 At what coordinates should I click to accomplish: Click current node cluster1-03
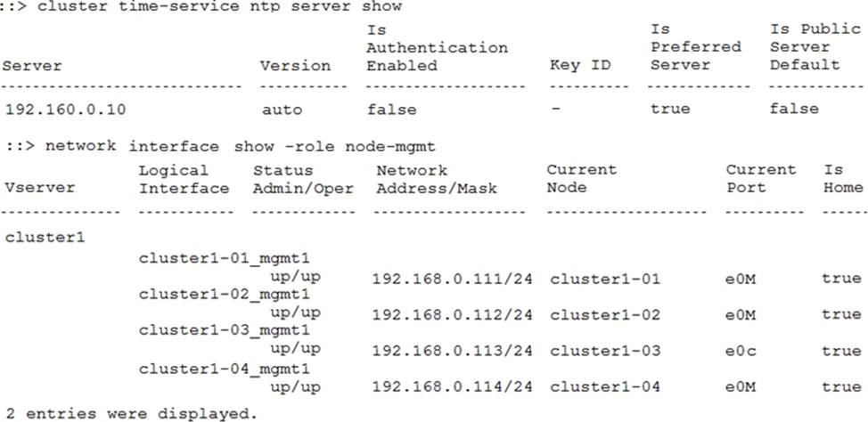[x=605, y=351]
